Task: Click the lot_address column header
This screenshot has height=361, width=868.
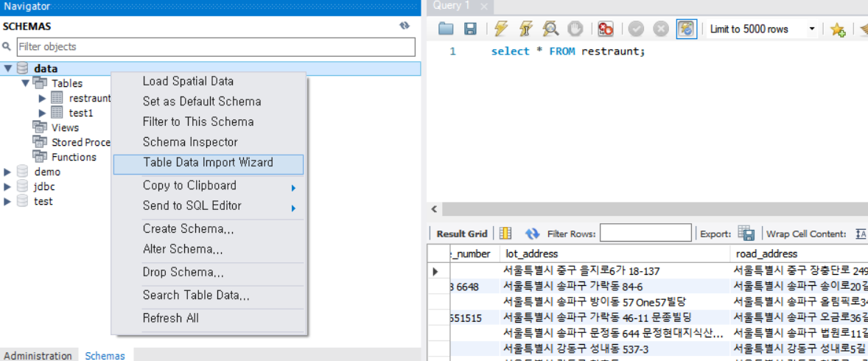Action: click(615, 253)
